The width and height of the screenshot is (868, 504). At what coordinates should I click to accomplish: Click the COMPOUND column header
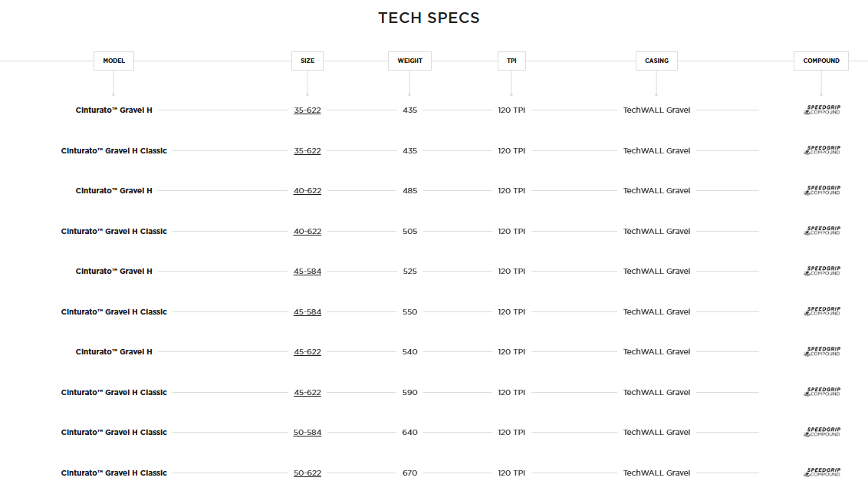coord(821,61)
